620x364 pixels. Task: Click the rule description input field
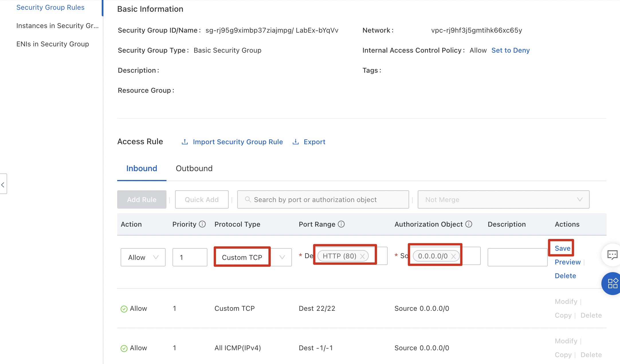pyautogui.click(x=517, y=257)
